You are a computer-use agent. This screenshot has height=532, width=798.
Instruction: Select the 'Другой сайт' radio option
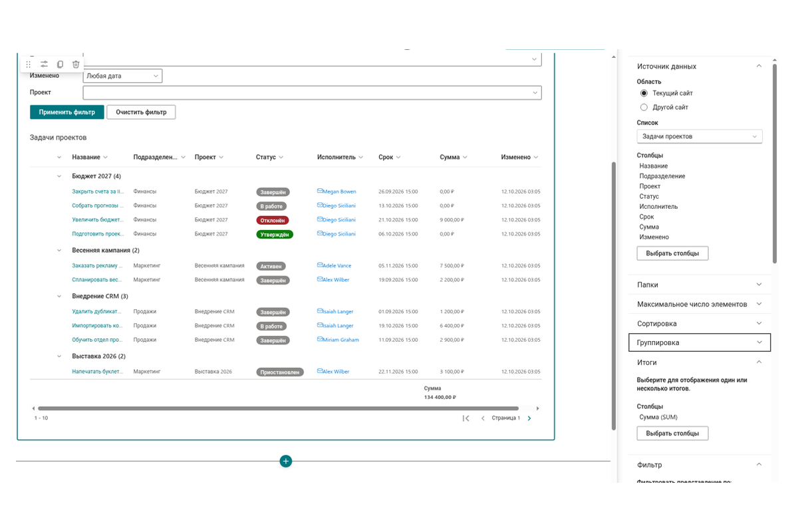tap(644, 107)
